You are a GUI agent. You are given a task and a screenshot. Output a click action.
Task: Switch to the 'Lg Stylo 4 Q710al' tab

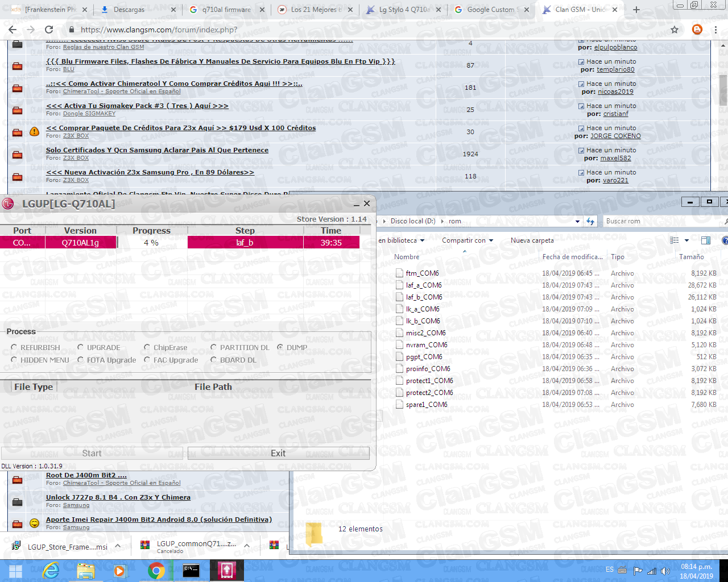[404, 10]
